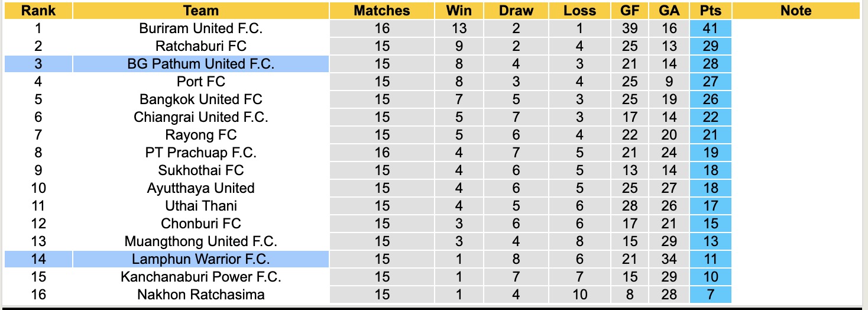Click Buriram United's 41 points cell
Viewport: 868px width, 310px height.
(x=710, y=28)
